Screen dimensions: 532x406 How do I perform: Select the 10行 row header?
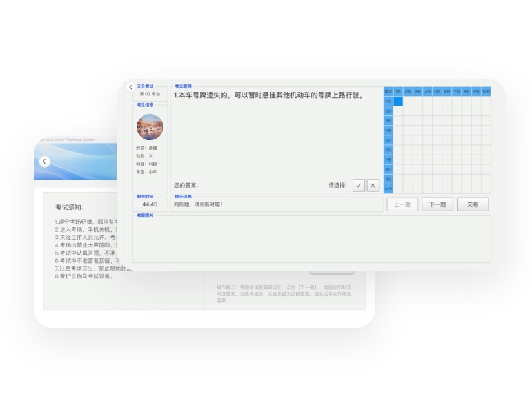pos(388,189)
